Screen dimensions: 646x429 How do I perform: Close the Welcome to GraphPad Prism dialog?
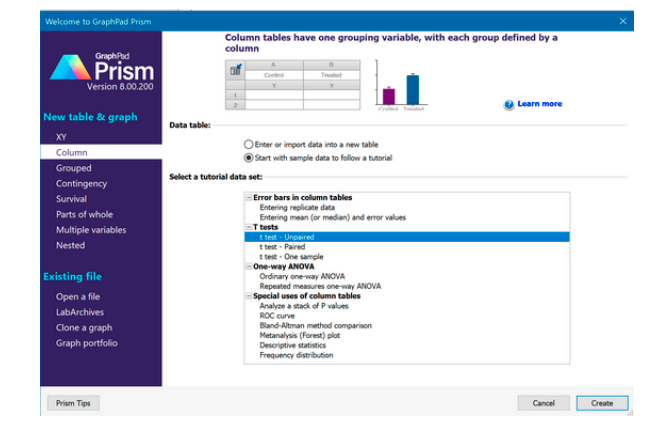tap(623, 21)
